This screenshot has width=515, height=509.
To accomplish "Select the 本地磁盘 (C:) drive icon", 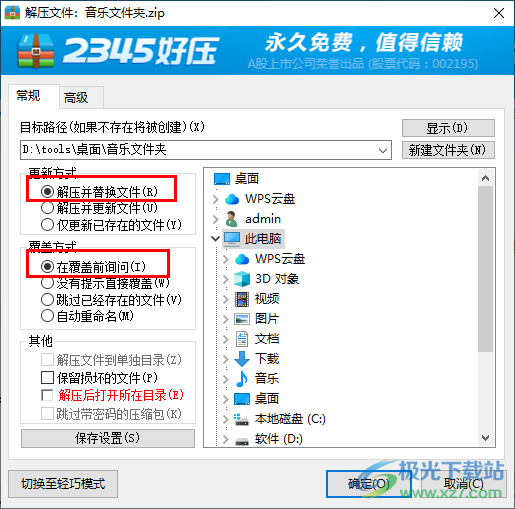I will [242, 419].
